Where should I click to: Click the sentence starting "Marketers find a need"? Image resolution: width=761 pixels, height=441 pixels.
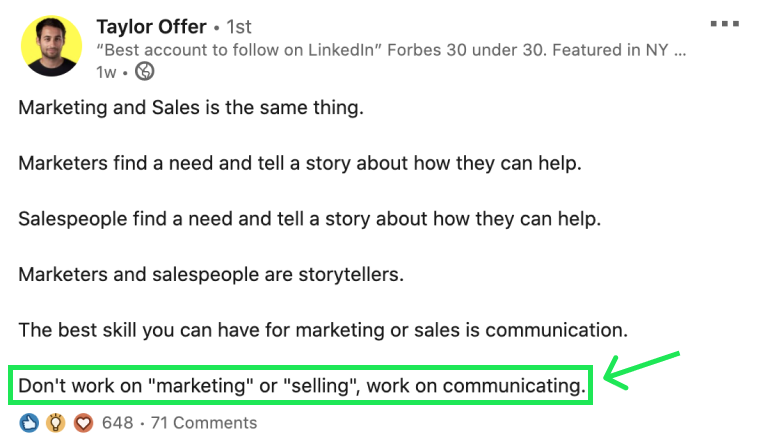tap(299, 163)
